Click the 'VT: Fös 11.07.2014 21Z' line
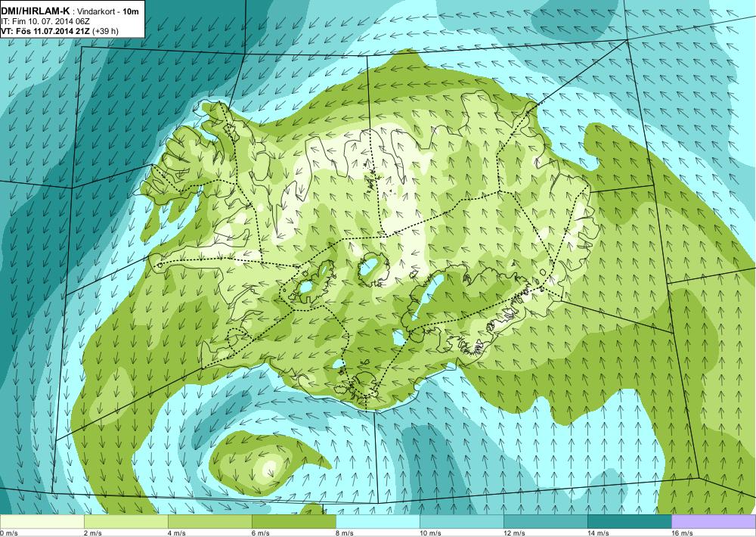 [x=45, y=31]
